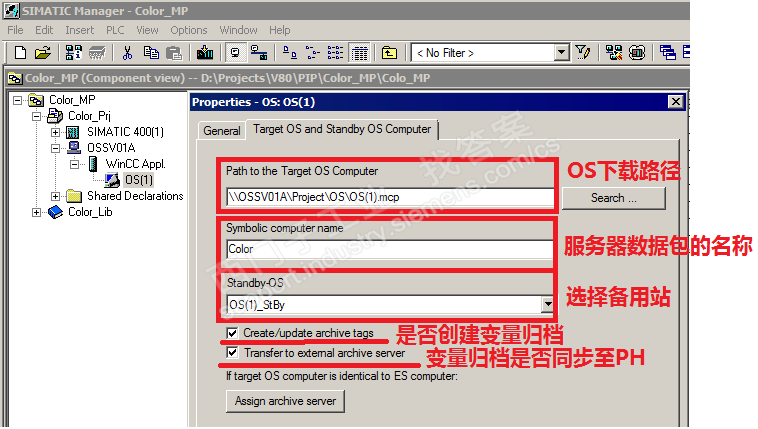Image resolution: width=758 pixels, height=429 pixels.
Task: Click the Copy toolbar icon
Action: point(151,52)
